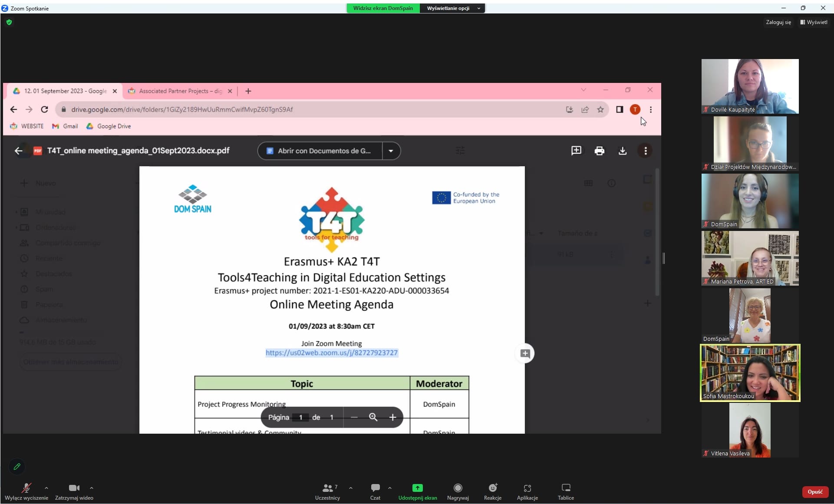The width and height of the screenshot is (834, 504).
Task: Click the PDF preview vertical scrollbar
Action: (657, 232)
